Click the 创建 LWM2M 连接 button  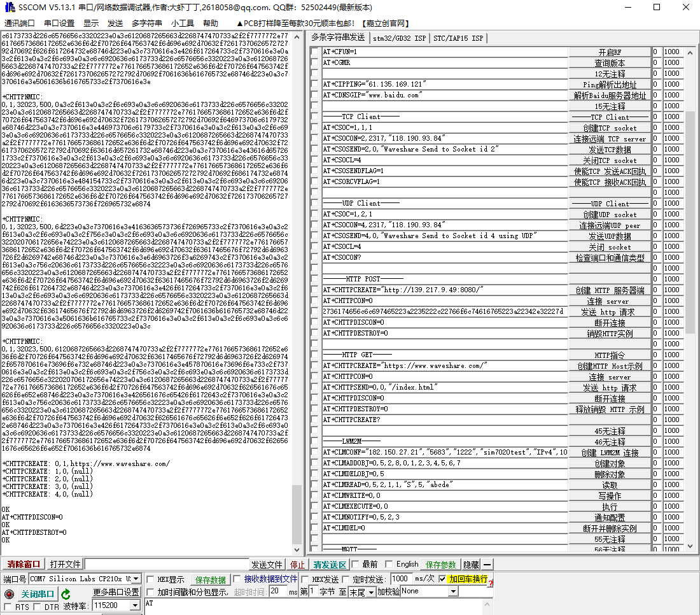pos(610,453)
